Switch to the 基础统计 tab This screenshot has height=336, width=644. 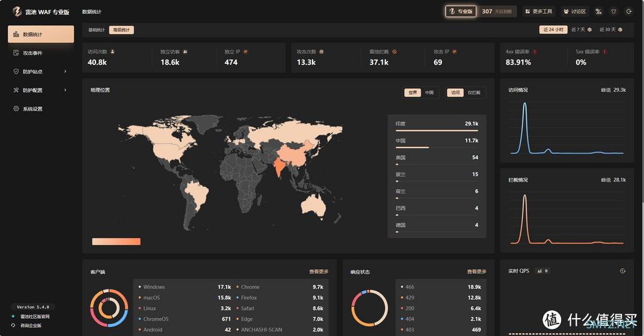pyautogui.click(x=96, y=30)
